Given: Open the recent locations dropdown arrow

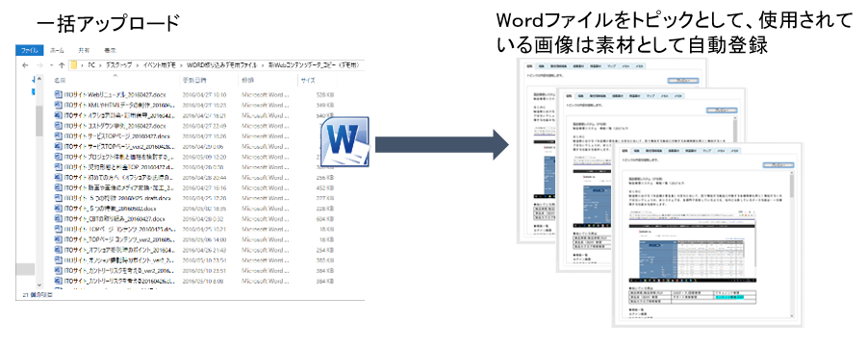Looking at the screenshot, I should 51,65.
